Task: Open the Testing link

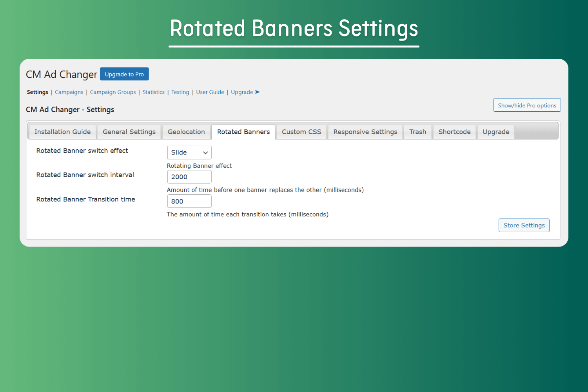Action: point(180,92)
